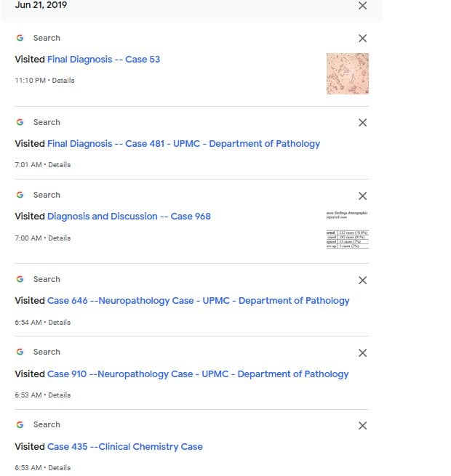Open the Case 53 microscopy thumbnail

click(x=348, y=73)
